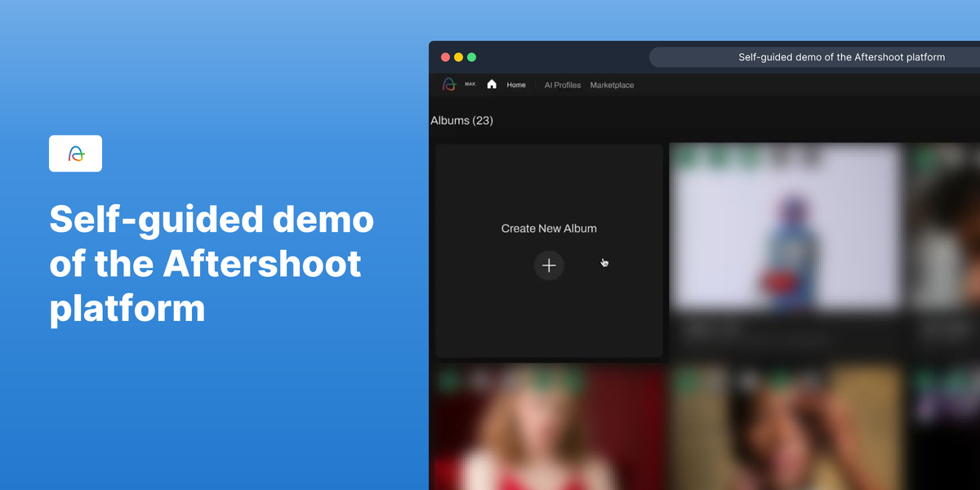
Task: Click the Albums (23) heading
Action: (462, 120)
